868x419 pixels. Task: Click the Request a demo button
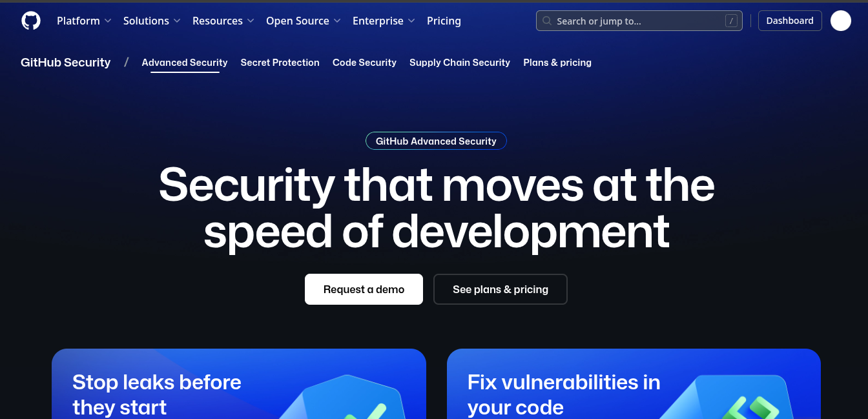(364, 289)
